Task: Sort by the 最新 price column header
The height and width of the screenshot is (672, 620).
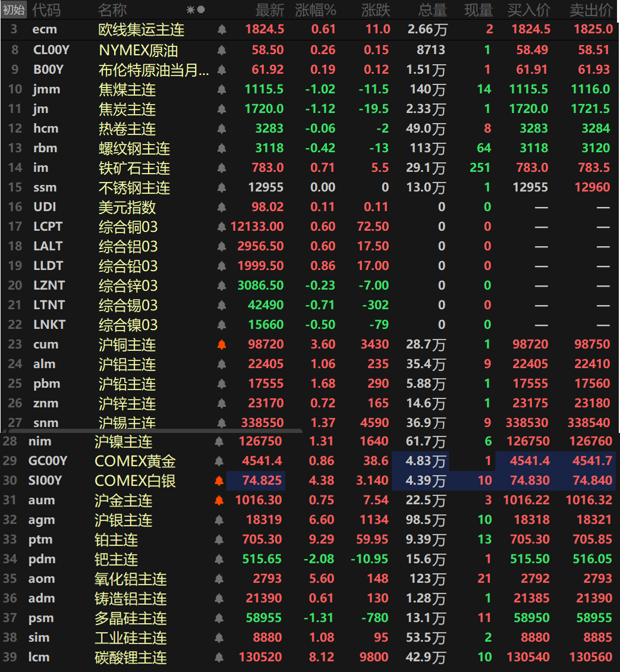Action: pos(269,10)
